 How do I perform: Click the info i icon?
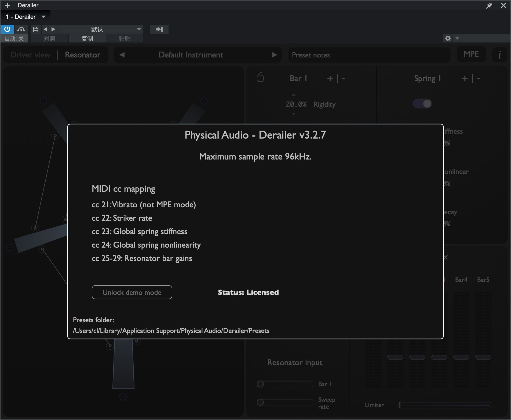tap(499, 55)
